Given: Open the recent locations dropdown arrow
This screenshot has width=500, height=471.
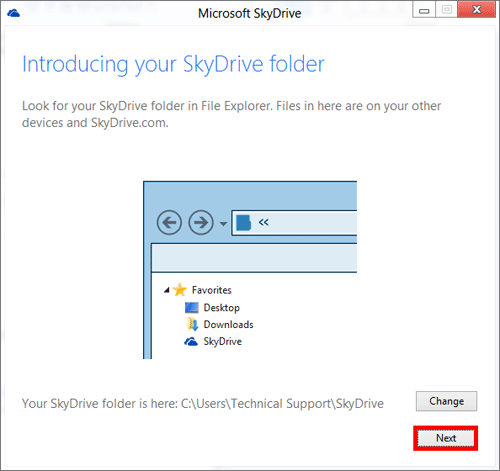Looking at the screenshot, I should (x=223, y=224).
